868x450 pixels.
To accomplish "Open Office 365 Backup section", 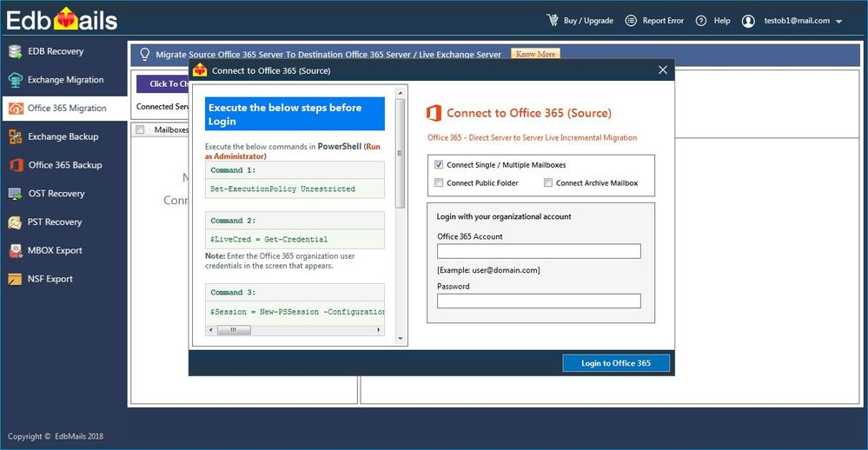I will 65,165.
